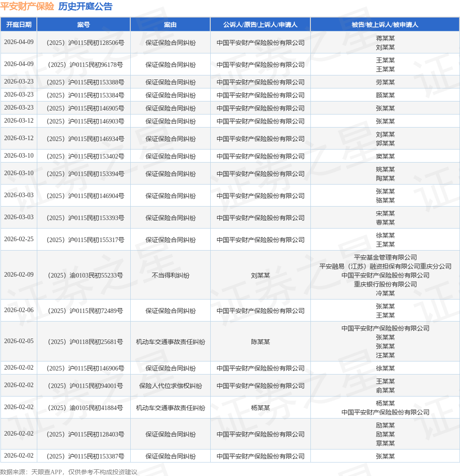Click 中国平安财产保险股份有限公司 in the 沪0115民初94001号 row
This screenshot has width=460, height=476.
tap(260, 386)
